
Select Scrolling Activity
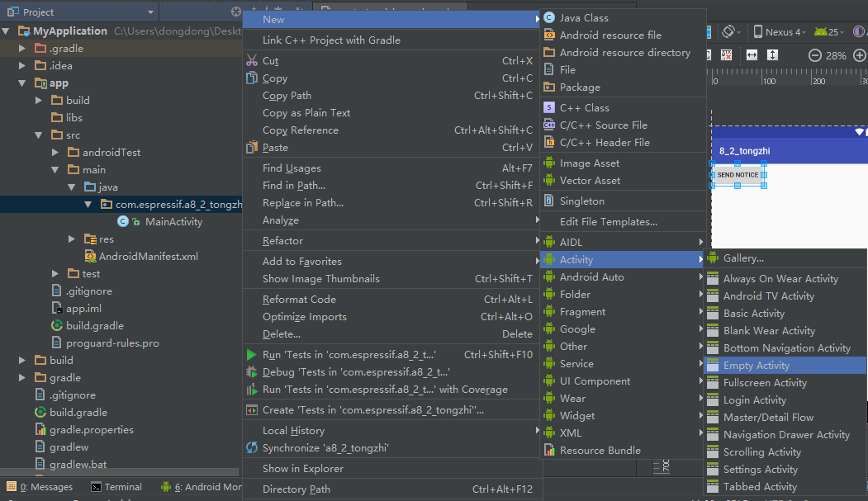coord(785,452)
